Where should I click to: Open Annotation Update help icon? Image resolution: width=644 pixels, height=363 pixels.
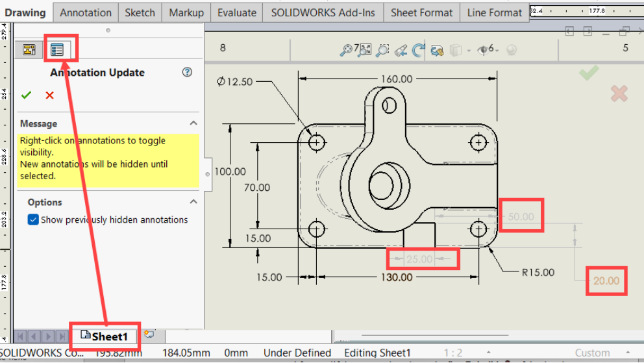pos(188,72)
